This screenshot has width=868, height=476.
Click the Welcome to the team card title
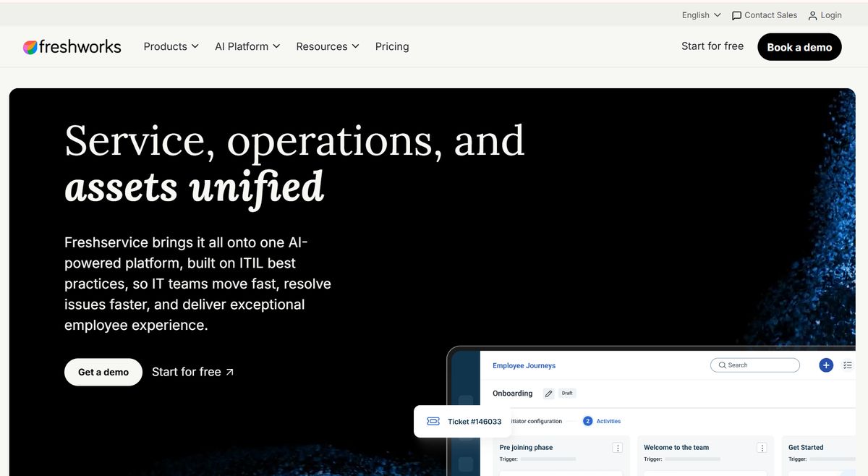[x=676, y=448]
